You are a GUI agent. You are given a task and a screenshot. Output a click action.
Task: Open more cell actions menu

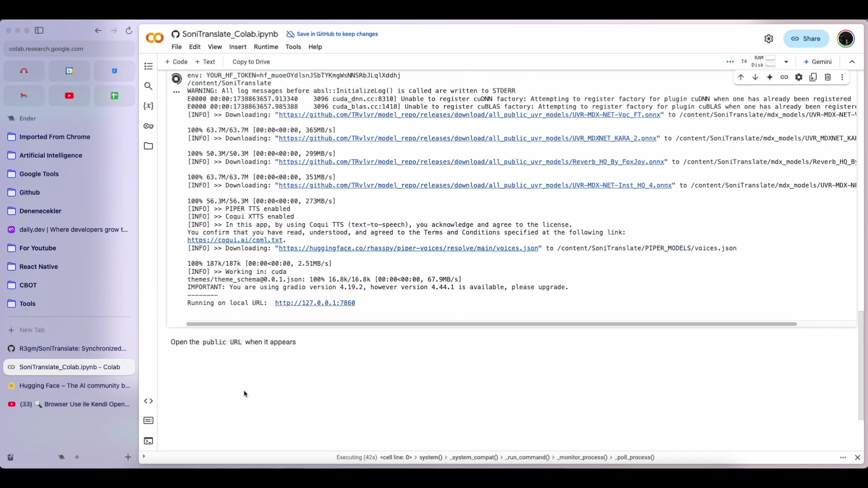(x=842, y=77)
